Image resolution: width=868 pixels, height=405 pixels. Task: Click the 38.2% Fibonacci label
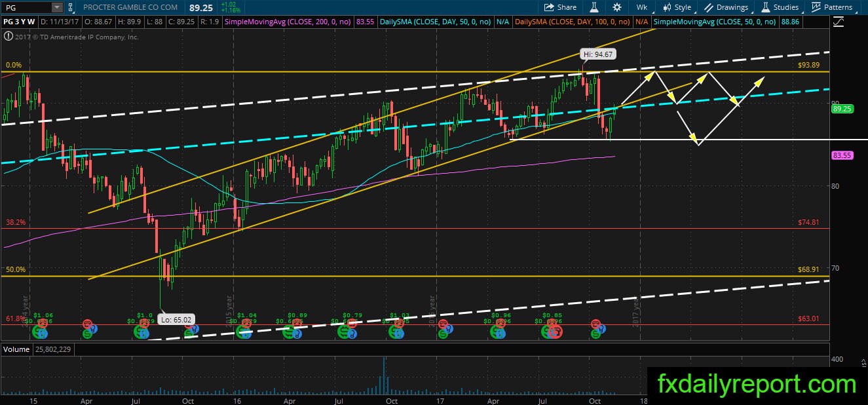[x=16, y=222]
